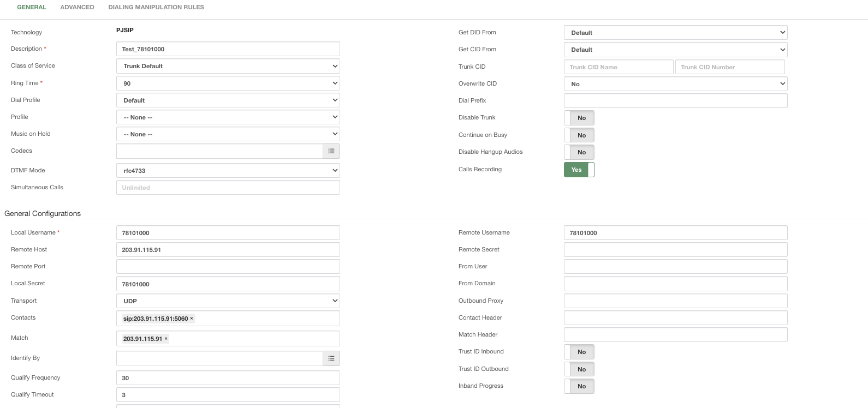The height and width of the screenshot is (408, 868).
Task: Turn on Continue on Busy
Action: [579, 135]
